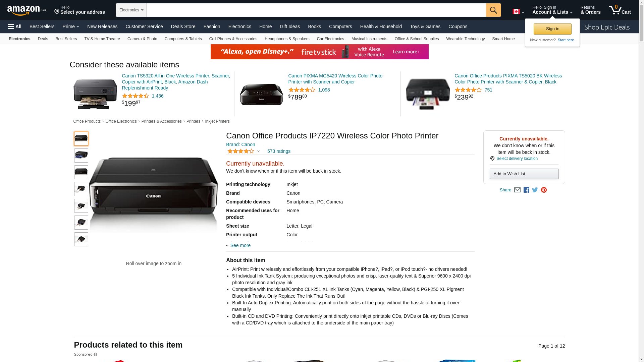Share product via email icon
The height and width of the screenshot is (362, 644).
tap(517, 190)
